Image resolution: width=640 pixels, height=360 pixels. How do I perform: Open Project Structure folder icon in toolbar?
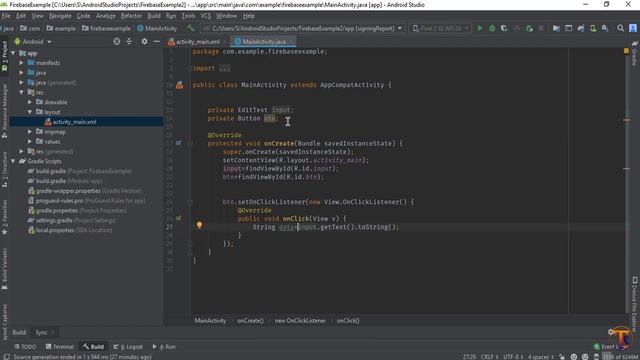[556, 28]
